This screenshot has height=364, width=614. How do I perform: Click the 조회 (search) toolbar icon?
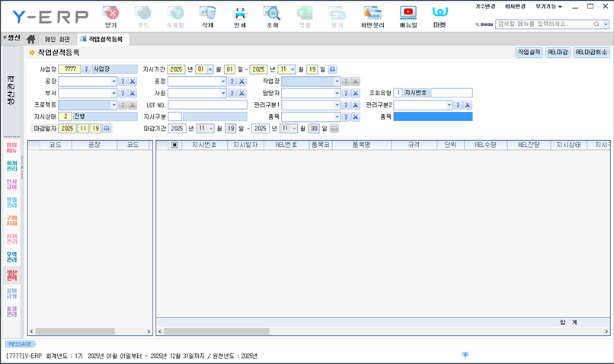(272, 15)
